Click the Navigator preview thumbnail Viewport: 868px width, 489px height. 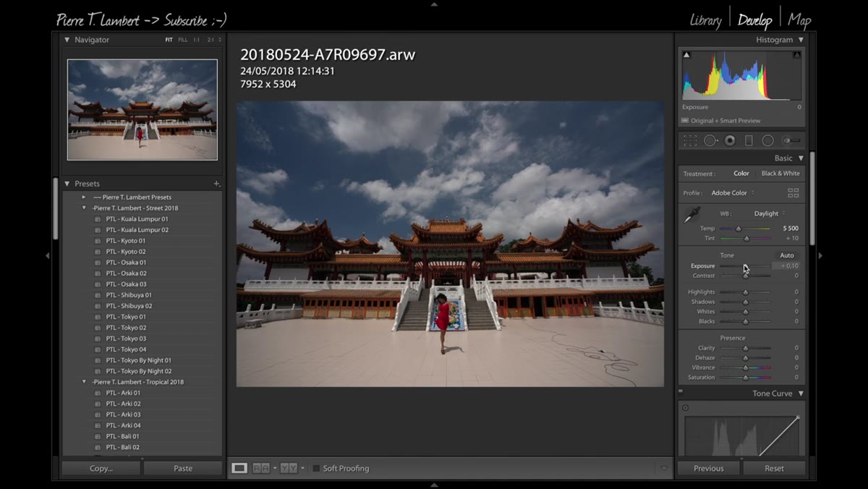(x=142, y=109)
